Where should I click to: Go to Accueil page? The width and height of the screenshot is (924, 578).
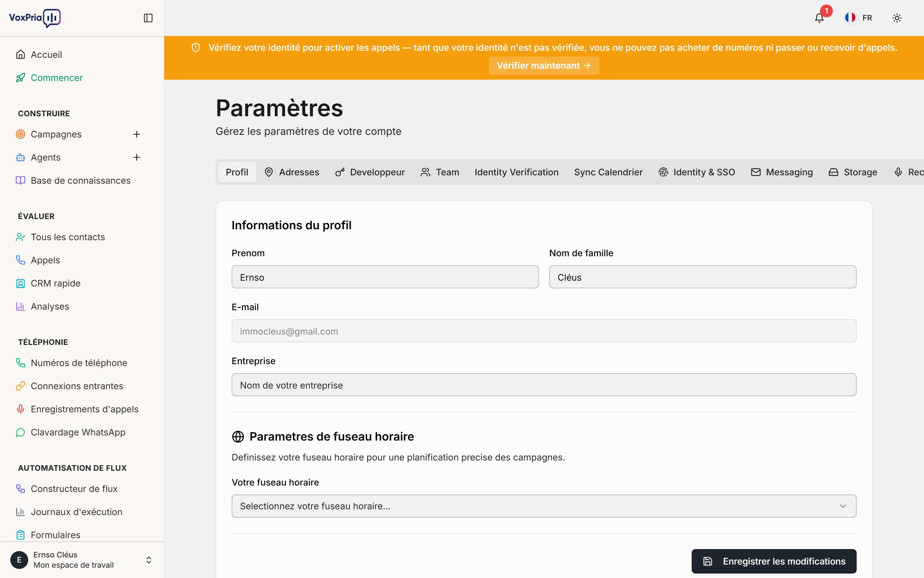[46, 55]
